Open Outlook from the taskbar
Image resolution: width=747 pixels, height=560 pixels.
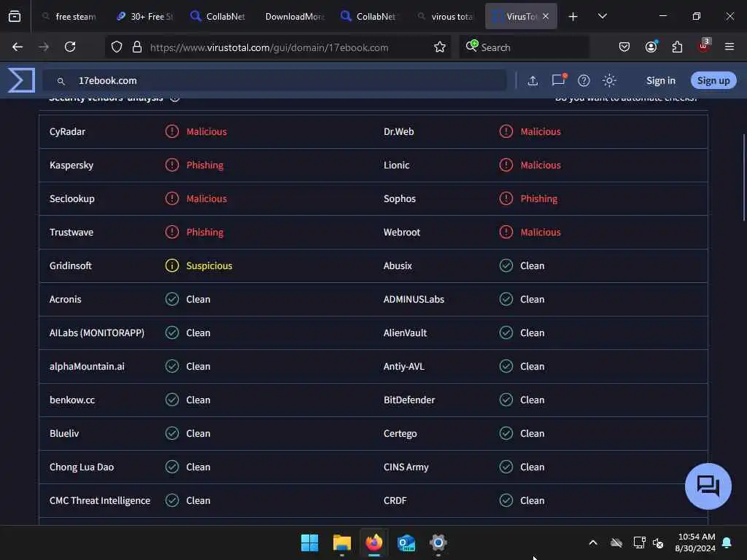coord(406,542)
